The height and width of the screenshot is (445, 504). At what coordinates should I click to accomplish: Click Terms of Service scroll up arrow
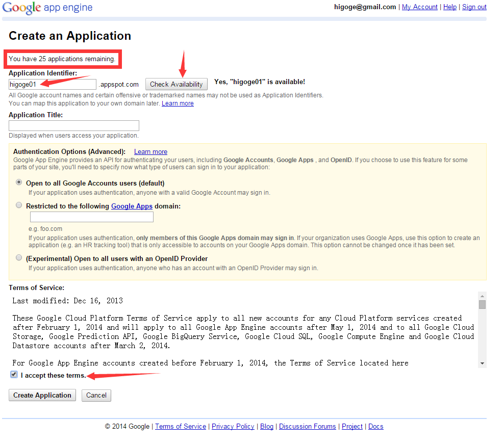point(482,296)
